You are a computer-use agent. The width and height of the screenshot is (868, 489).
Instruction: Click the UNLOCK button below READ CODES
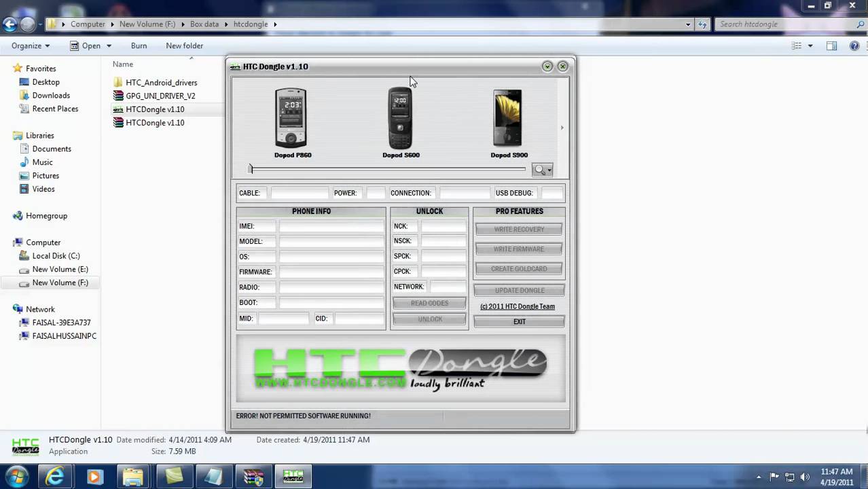[x=429, y=319]
